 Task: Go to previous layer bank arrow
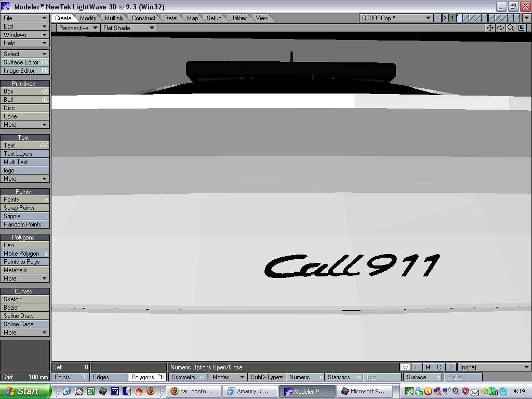(x=438, y=18)
